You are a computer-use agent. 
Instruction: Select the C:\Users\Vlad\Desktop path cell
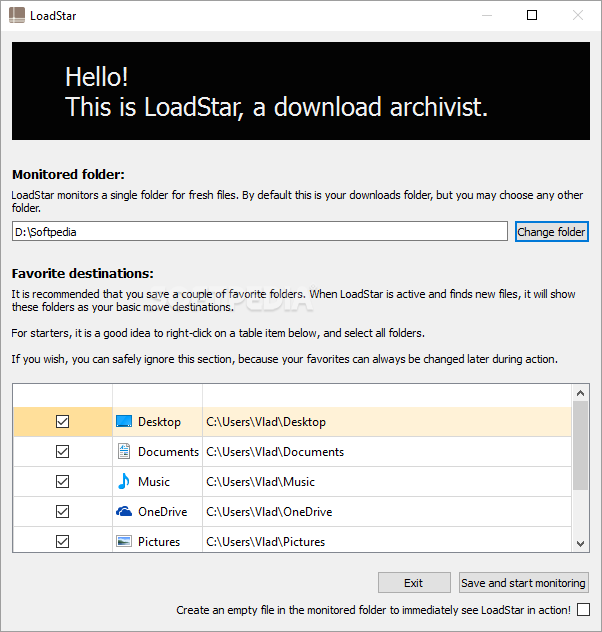tap(387, 422)
